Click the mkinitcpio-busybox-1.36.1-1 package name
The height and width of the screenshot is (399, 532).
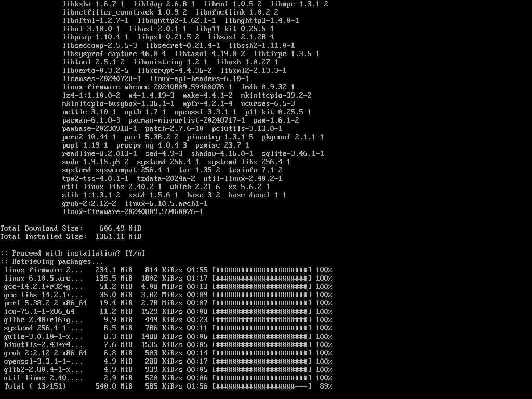[x=118, y=104]
